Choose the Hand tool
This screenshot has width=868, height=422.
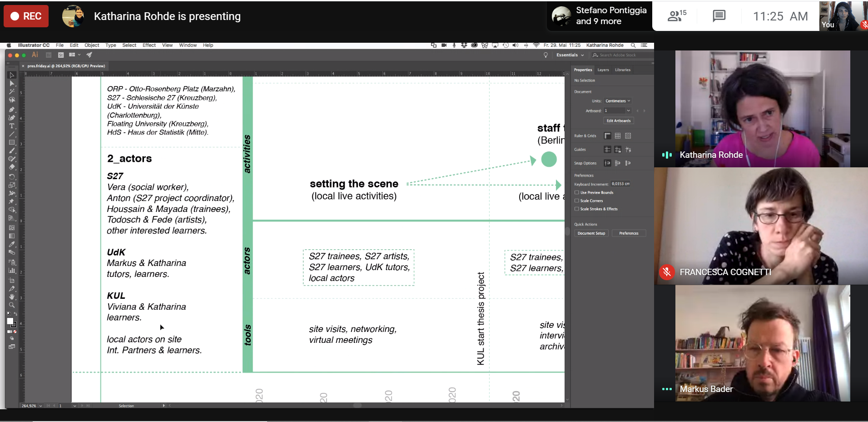(12, 297)
